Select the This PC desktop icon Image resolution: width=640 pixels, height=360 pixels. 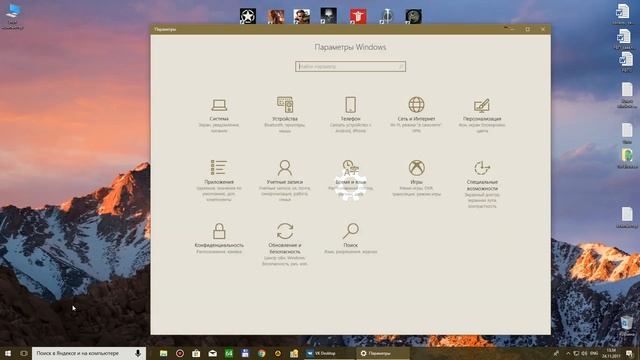[x=13, y=17]
